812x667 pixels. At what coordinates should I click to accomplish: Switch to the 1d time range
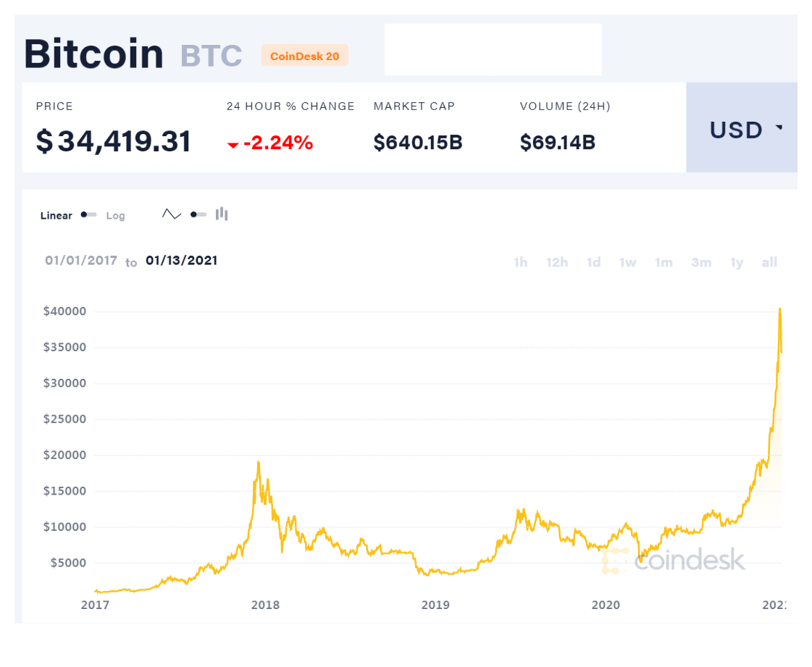593,262
